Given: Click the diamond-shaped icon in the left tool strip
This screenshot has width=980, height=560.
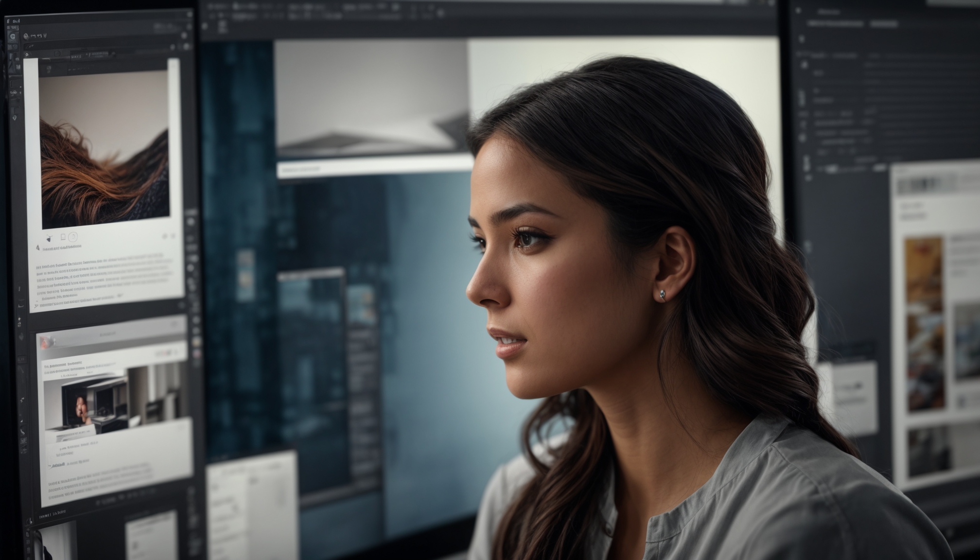Looking at the screenshot, I should pyautogui.click(x=15, y=118).
